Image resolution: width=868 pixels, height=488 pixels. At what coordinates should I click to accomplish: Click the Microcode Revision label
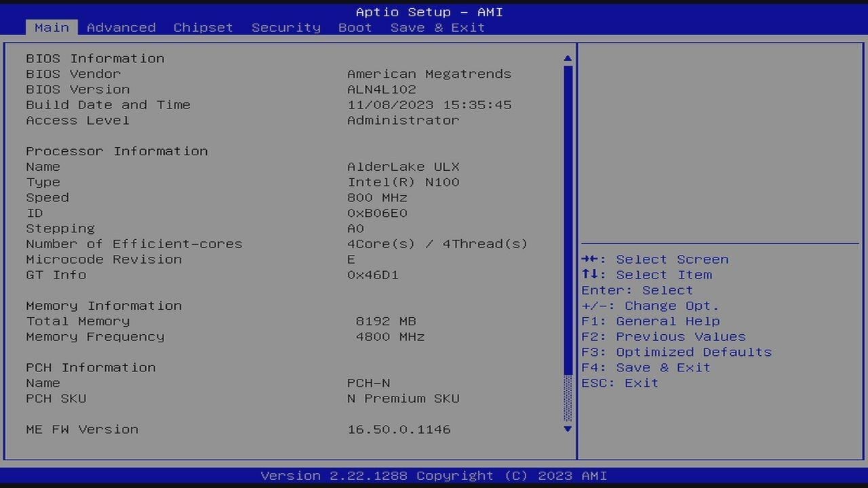(x=104, y=260)
